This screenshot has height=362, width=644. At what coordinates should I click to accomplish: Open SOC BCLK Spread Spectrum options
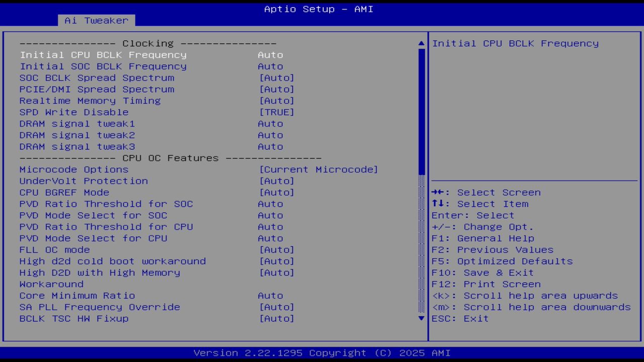[x=277, y=77]
